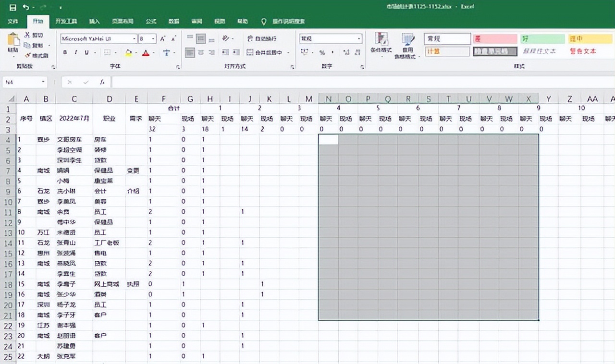Activate the Format Painter brush
This screenshot has height=364, width=615.
tap(37, 55)
